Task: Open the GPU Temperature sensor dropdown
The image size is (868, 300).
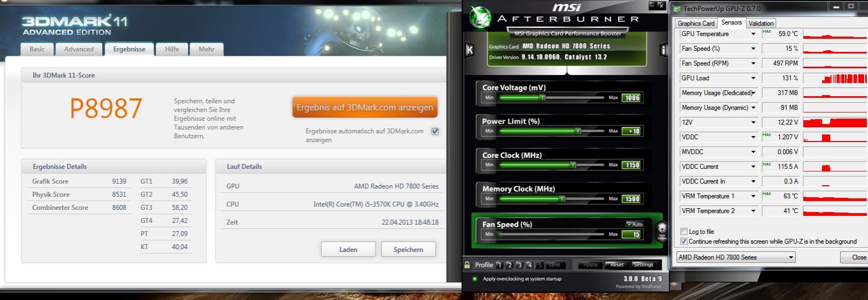Action: pyautogui.click(x=753, y=34)
